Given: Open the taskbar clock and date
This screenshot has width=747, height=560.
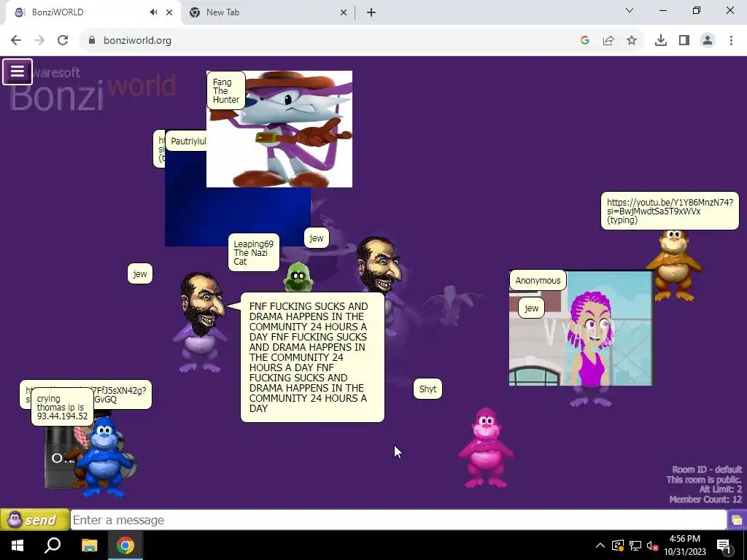Looking at the screenshot, I should (x=685, y=545).
